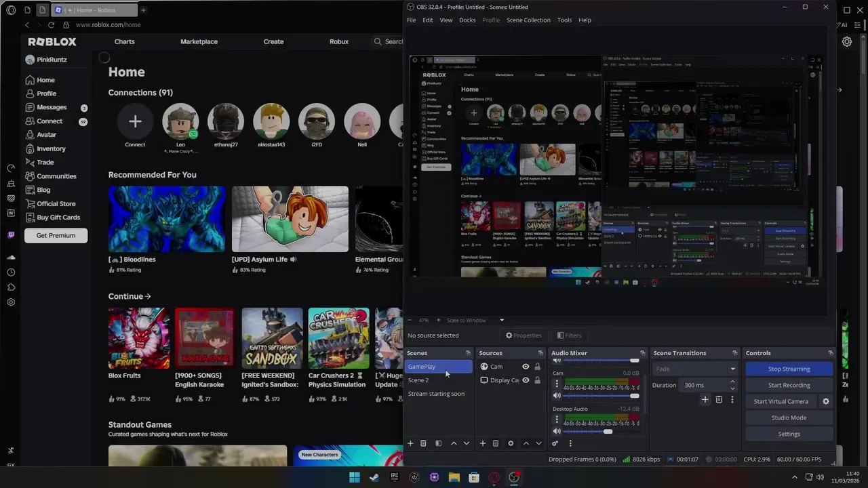Move the scene up in Scenes dock

pyautogui.click(x=454, y=443)
